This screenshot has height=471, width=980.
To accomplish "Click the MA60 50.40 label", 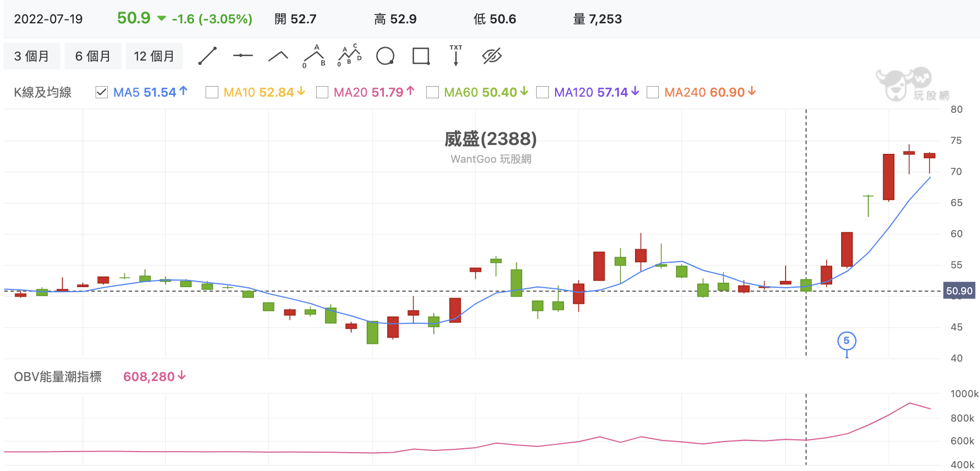I will coord(486,92).
